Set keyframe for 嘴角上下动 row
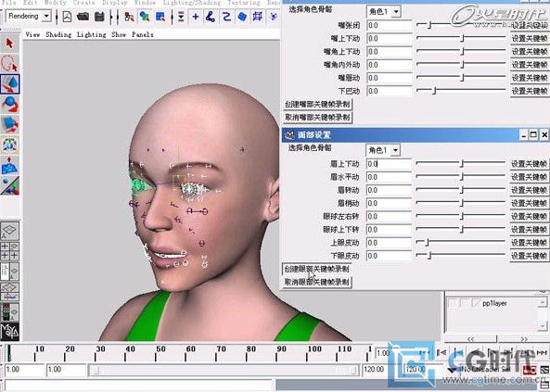Viewport: 550px width, 392px height. click(530, 52)
